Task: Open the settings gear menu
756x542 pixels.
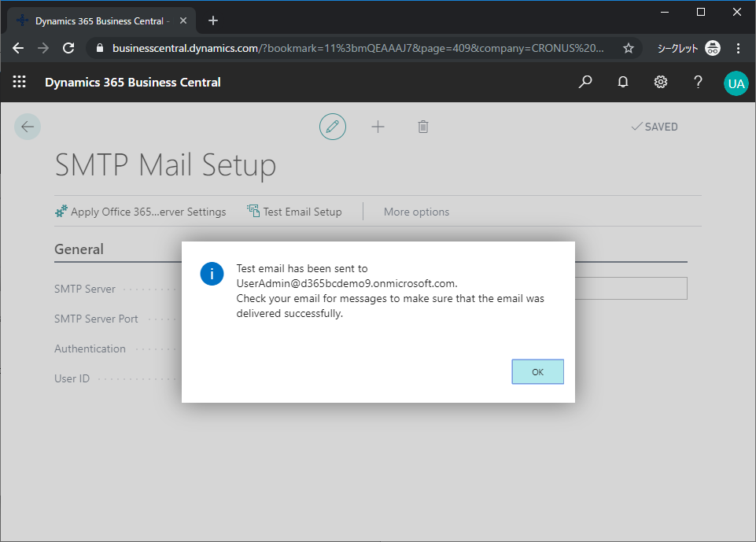Action: pos(661,82)
